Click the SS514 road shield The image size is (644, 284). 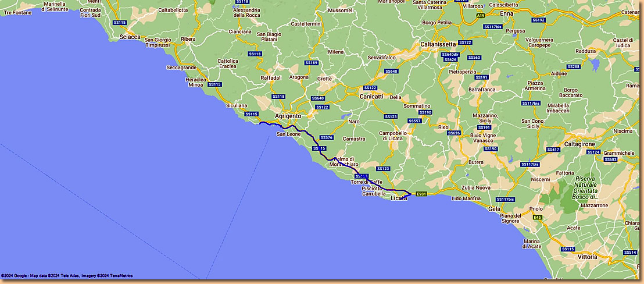(x=630, y=253)
